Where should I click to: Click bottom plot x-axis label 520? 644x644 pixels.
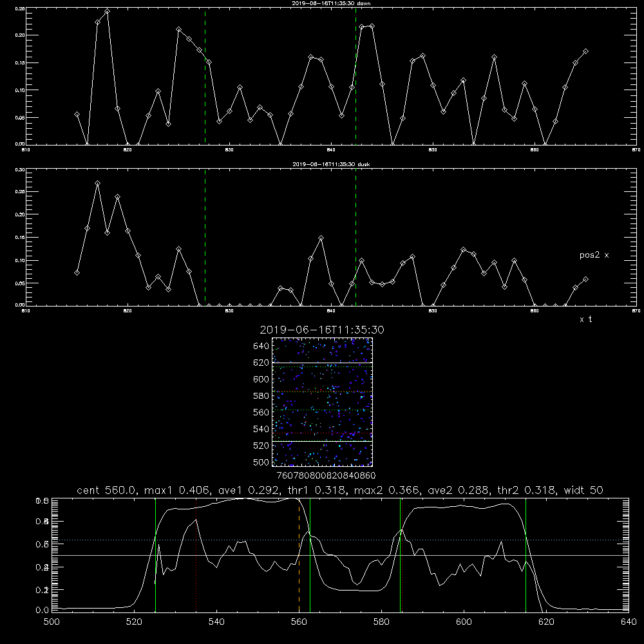coord(134,622)
